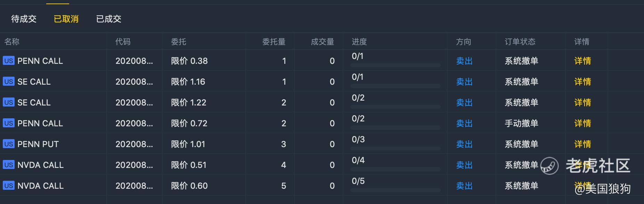This screenshot has width=644, height=204.
Task: Click the 卖出 direction on NVDA CALL 0.51 row
Action: pyautogui.click(x=464, y=165)
